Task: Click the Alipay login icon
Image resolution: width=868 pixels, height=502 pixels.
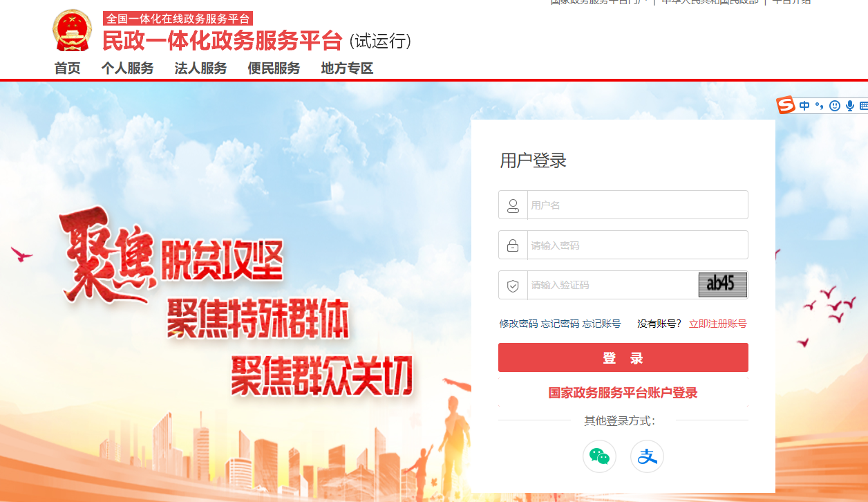Action: click(647, 456)
